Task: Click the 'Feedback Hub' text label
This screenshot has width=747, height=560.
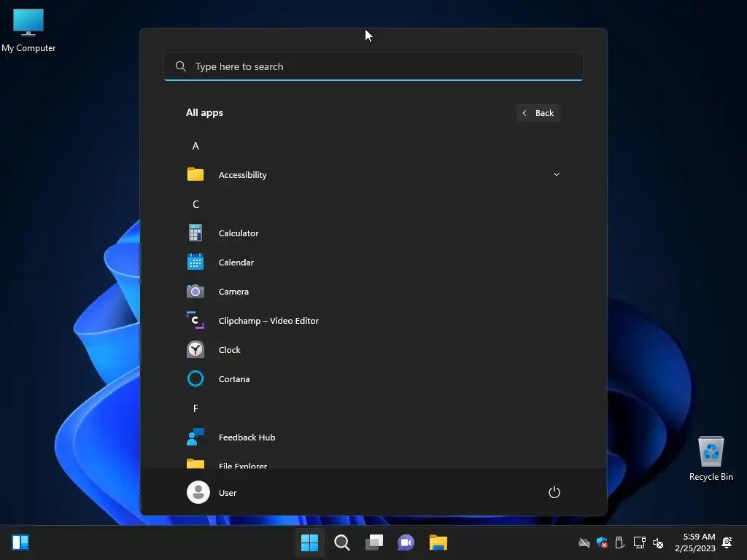Action: [x=247, y=437]
